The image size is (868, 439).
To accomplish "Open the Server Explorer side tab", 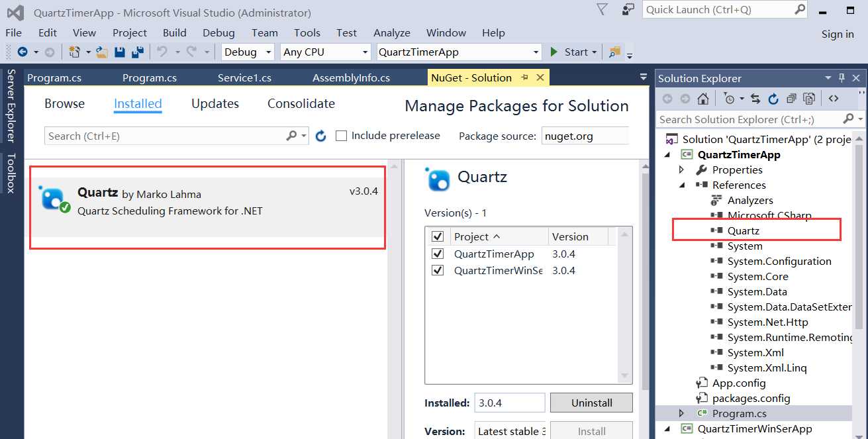I will click(11, 105).
